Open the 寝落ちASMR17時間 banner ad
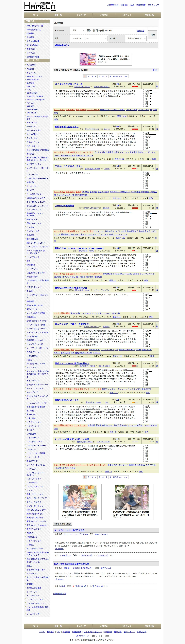Image resolution: width=185 pixels, height=644 pixels. coord(105,59)
